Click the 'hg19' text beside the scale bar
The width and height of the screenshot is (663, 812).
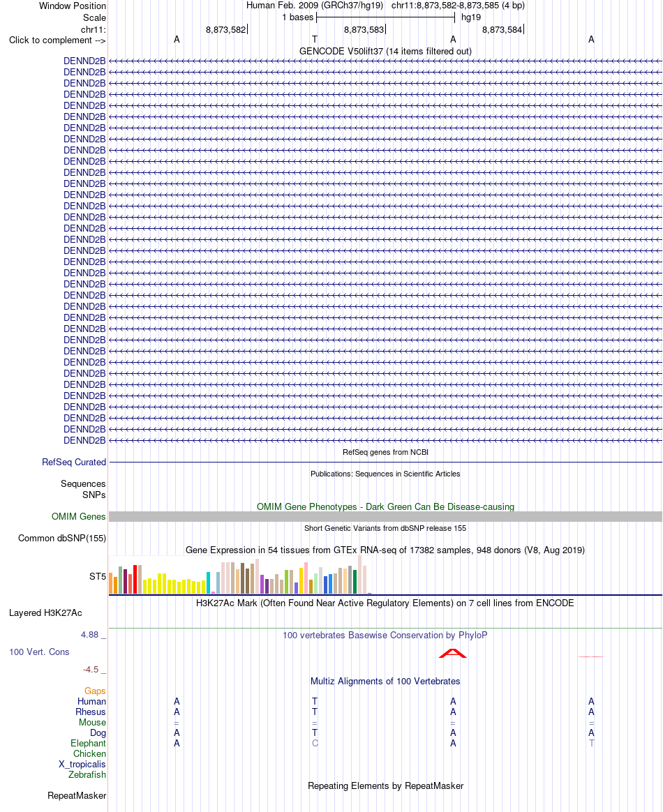(x=471, y=17)
